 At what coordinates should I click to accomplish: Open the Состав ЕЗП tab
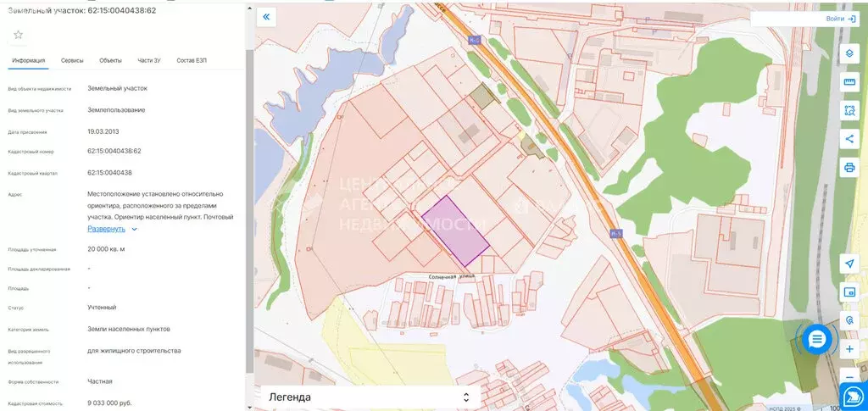click(x=192, y=60)
